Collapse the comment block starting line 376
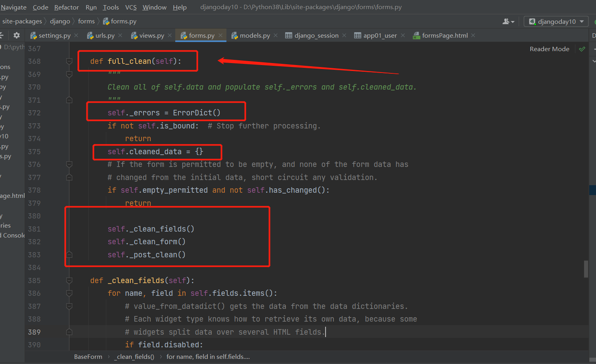Screen dimensions: 596x364 [69, 164]
